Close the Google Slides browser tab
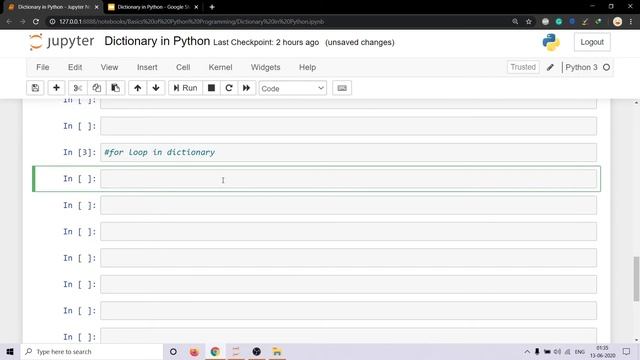This screenshot has height=360, width=640. 196,7
